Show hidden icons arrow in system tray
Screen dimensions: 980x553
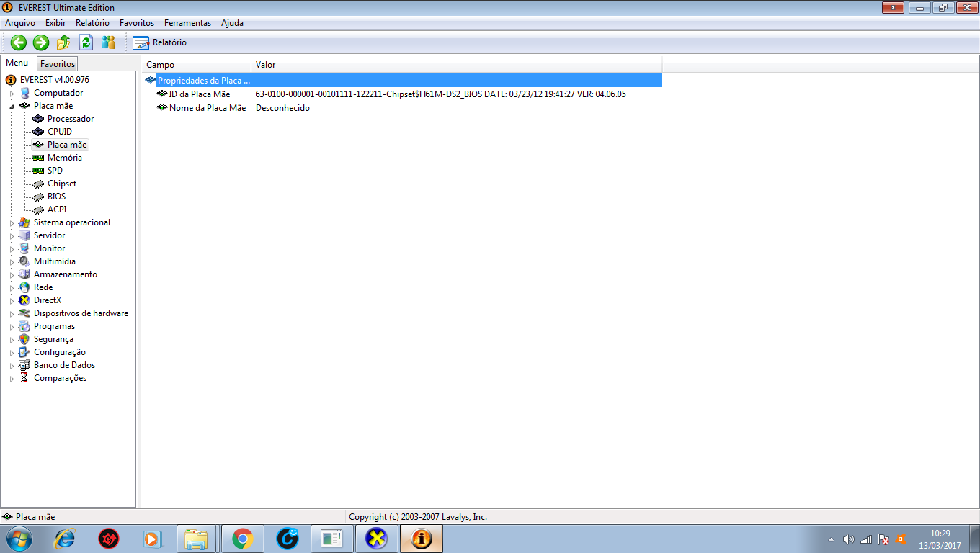coord(831,539)
